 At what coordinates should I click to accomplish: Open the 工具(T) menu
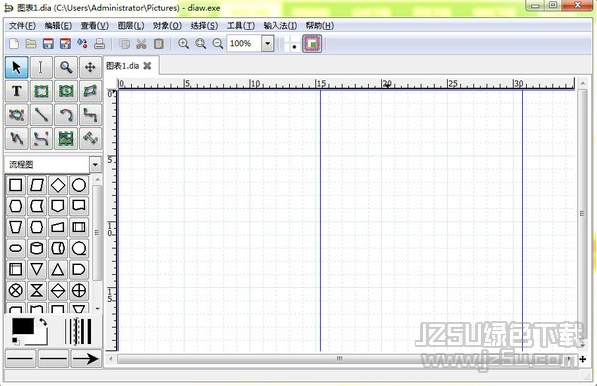[241, 26]
